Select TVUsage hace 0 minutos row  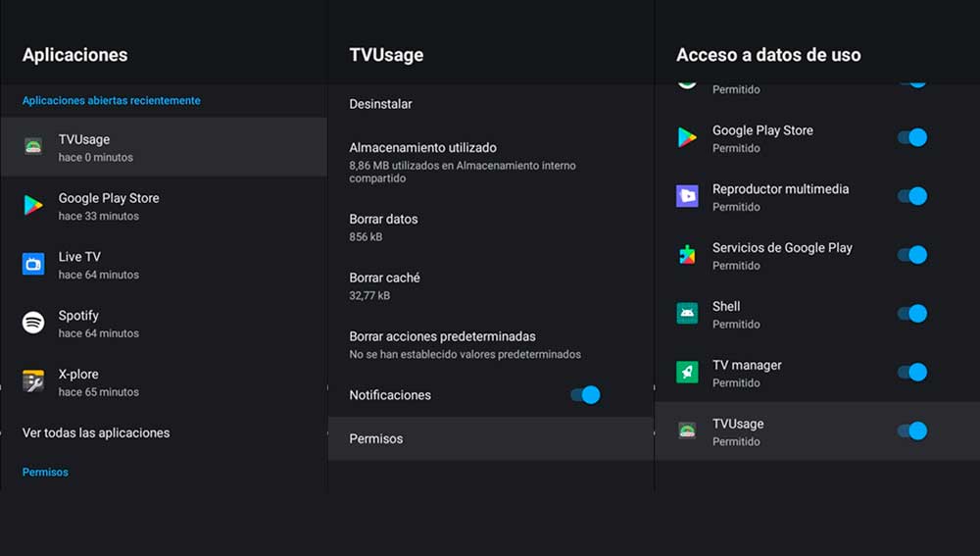(164, 147)
